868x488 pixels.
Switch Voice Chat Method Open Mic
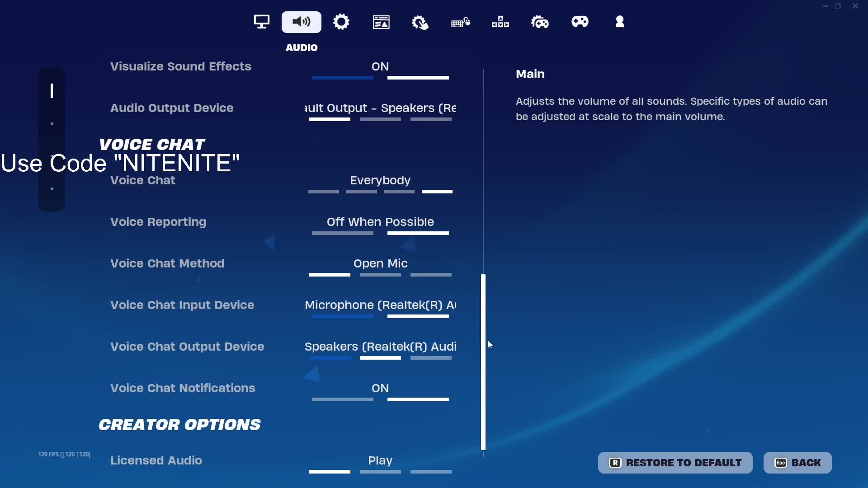[x=380, y=263]
